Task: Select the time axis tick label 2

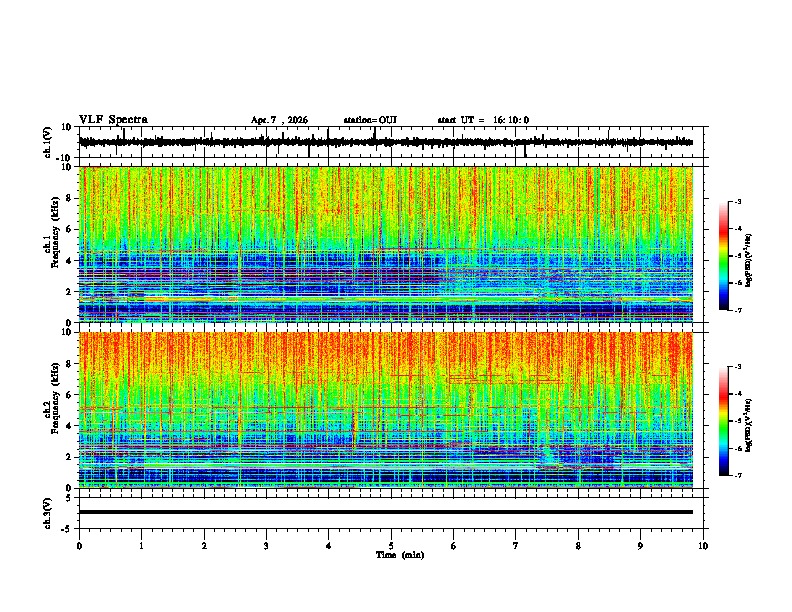Action: (204, 546)
